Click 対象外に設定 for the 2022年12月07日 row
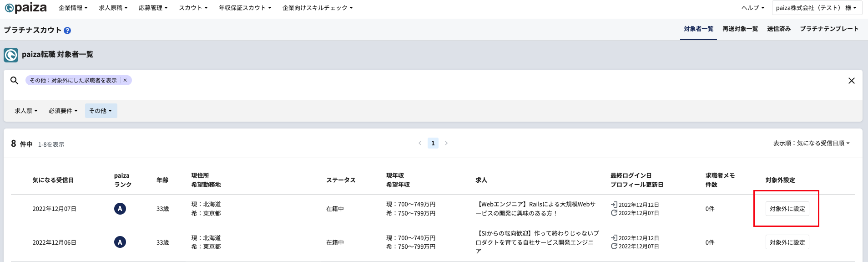This screenshot has height=262, width=868. tap(787, 209)
